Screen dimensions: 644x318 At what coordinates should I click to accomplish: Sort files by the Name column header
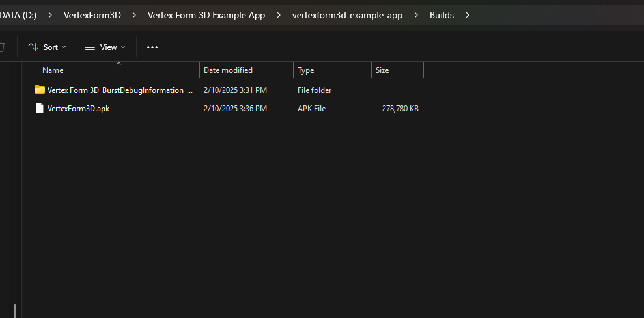(53, 70)
